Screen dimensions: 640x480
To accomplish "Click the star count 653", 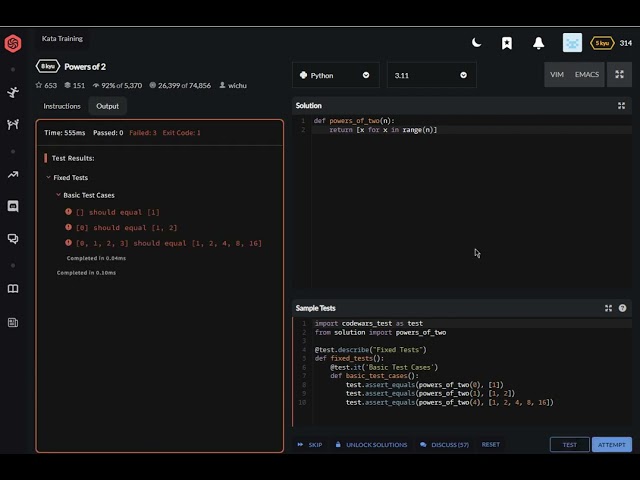I will coord(46,85).
